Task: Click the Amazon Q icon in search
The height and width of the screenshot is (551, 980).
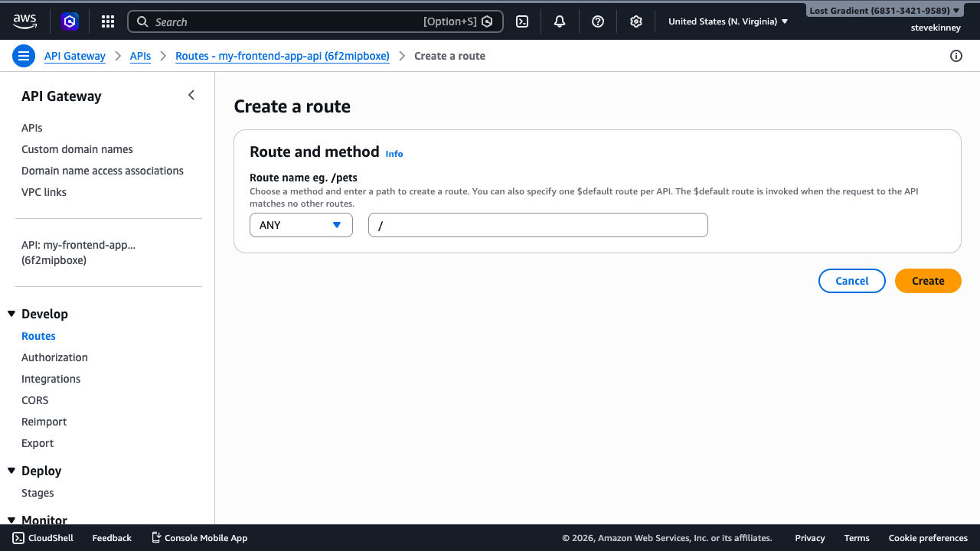Action: 487,21
